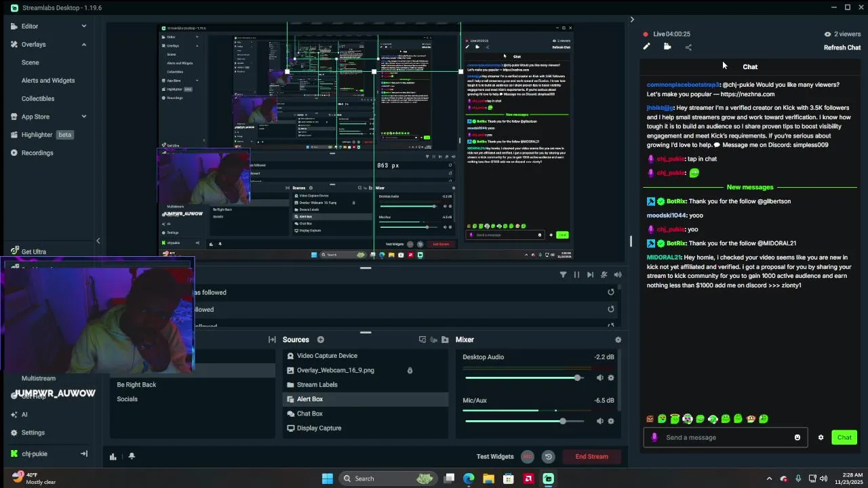The width and height of the screenshot is (868, 488).
Task: Adjust the Mic/Aux volume slider
Action: (x=524, y=421)
